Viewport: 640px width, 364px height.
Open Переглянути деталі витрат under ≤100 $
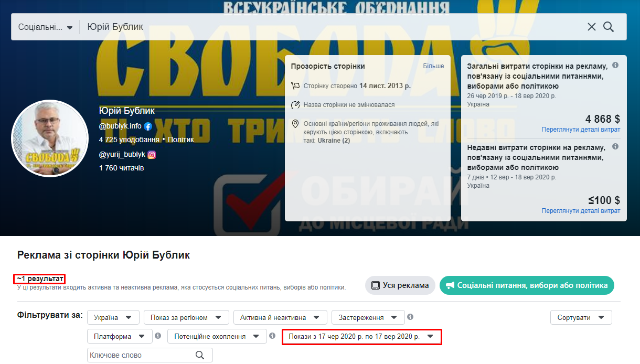(581, 211)
